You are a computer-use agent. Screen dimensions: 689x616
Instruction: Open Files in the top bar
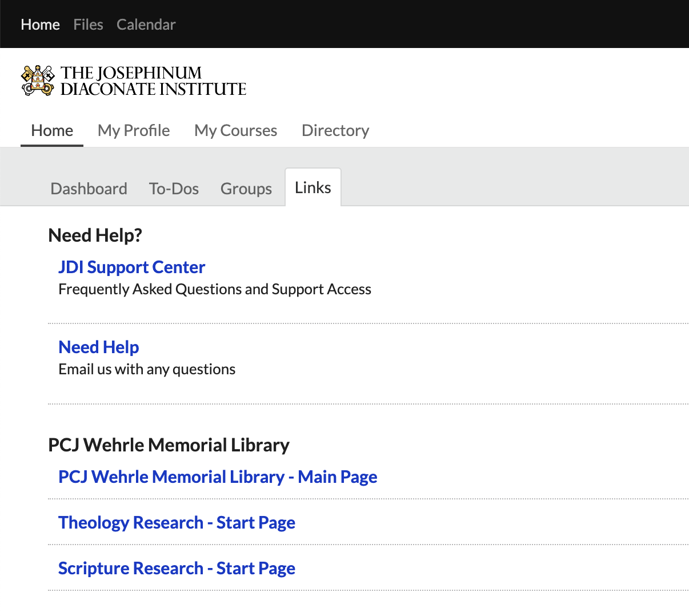(89, 25)
